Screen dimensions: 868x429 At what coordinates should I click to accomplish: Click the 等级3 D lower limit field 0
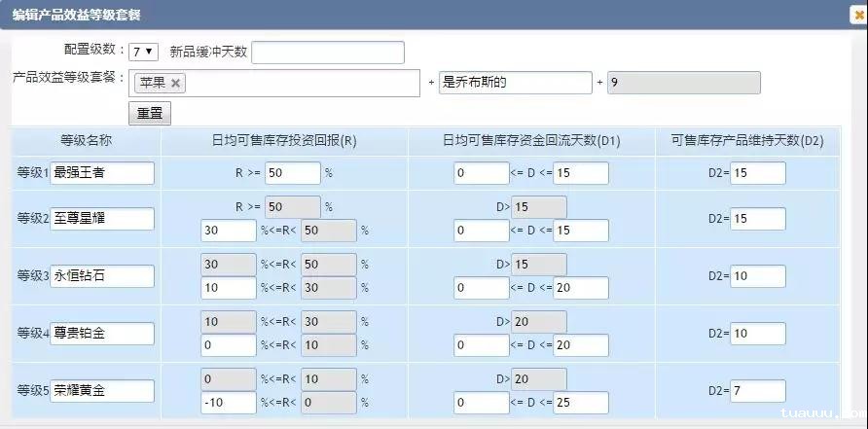481,288
